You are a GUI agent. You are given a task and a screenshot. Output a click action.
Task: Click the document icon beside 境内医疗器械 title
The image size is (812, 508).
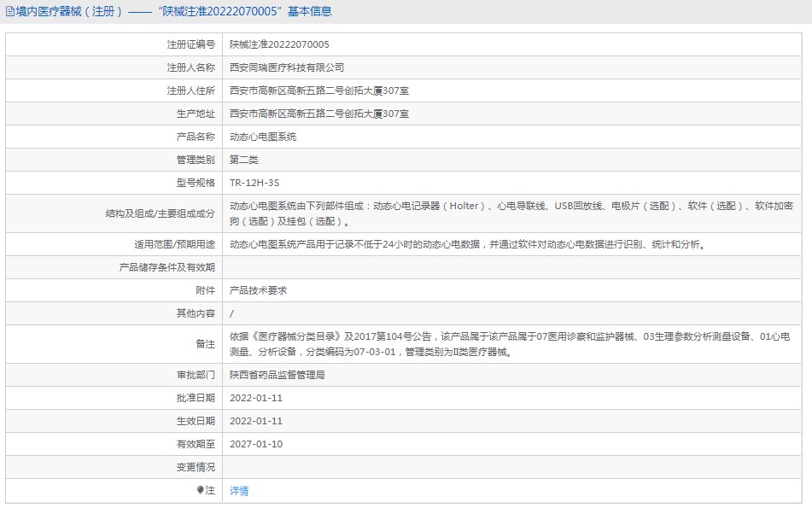click(x=10, y=11)
